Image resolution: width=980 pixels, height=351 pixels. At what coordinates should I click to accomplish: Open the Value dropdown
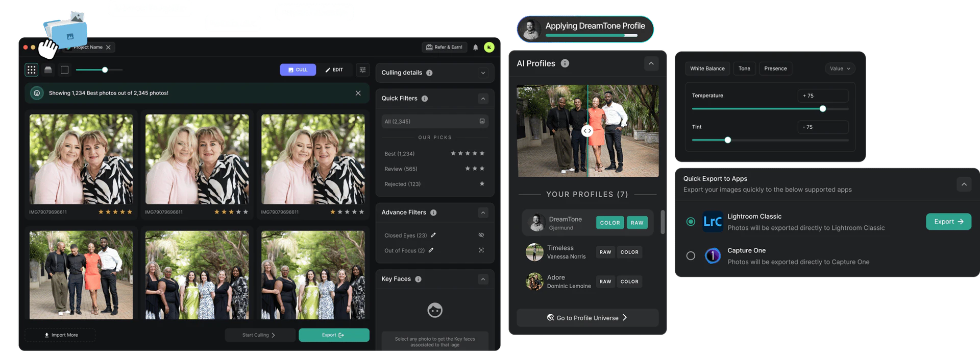pyautogui.click(x=840, y=68)
